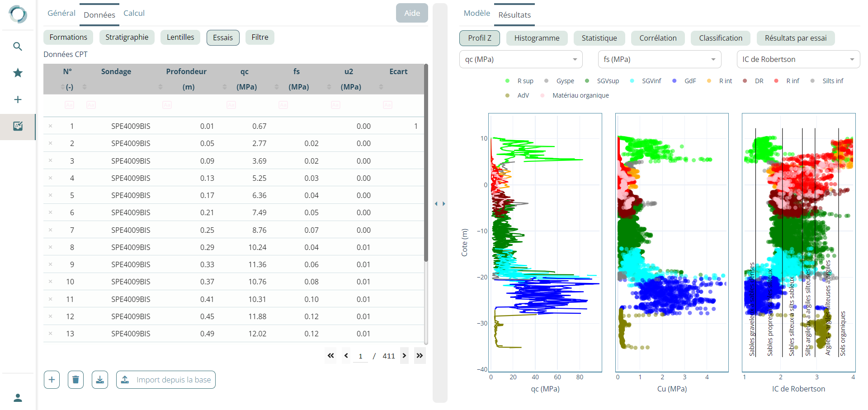Click the delete trash icon below the table
The width and height of the screenshot is (868, 410).
click(x=75, y=380)
